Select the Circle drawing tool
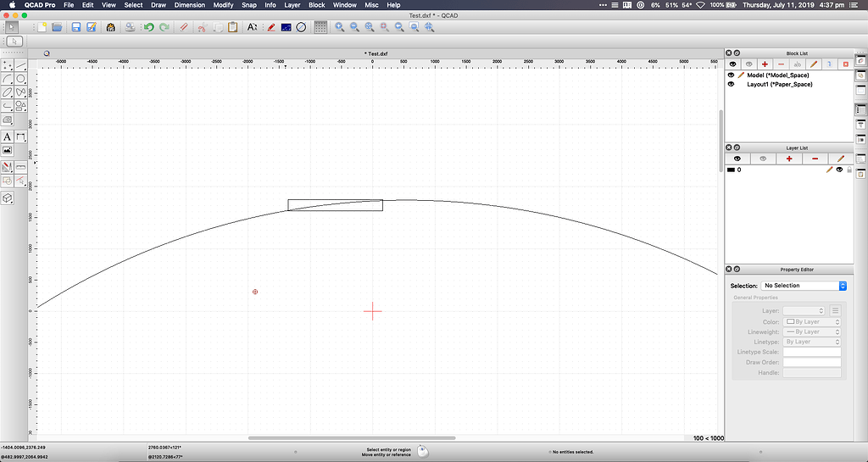The height and width of the screenshot is (462, 868). [x=20, y=79]
